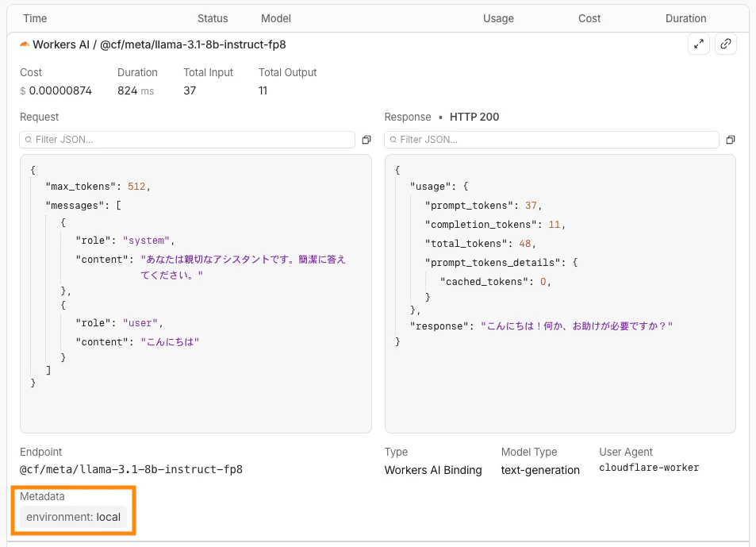
Task: Click the cached_tokens value 0
Action: coord(543,282)
